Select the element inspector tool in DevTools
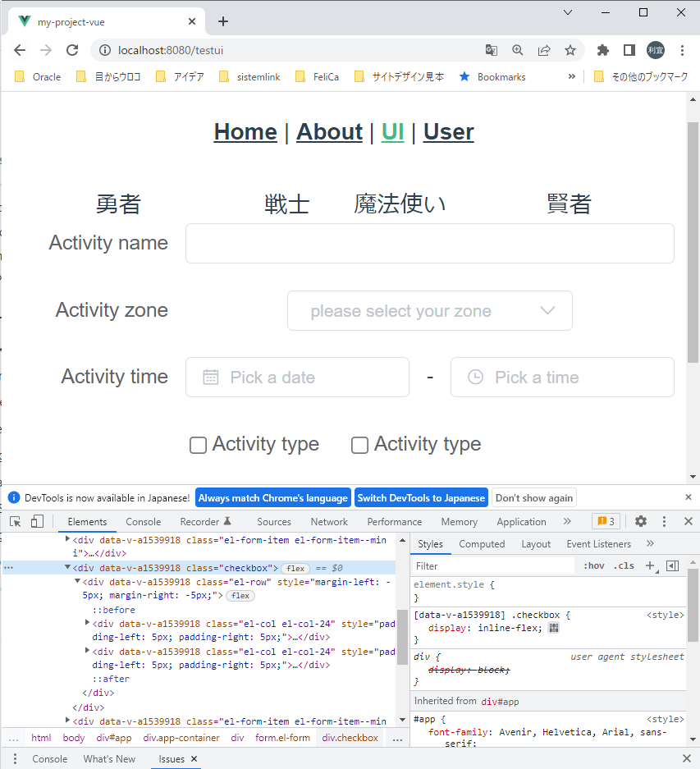Screen dimensions: 700x769 pos(14,521)
